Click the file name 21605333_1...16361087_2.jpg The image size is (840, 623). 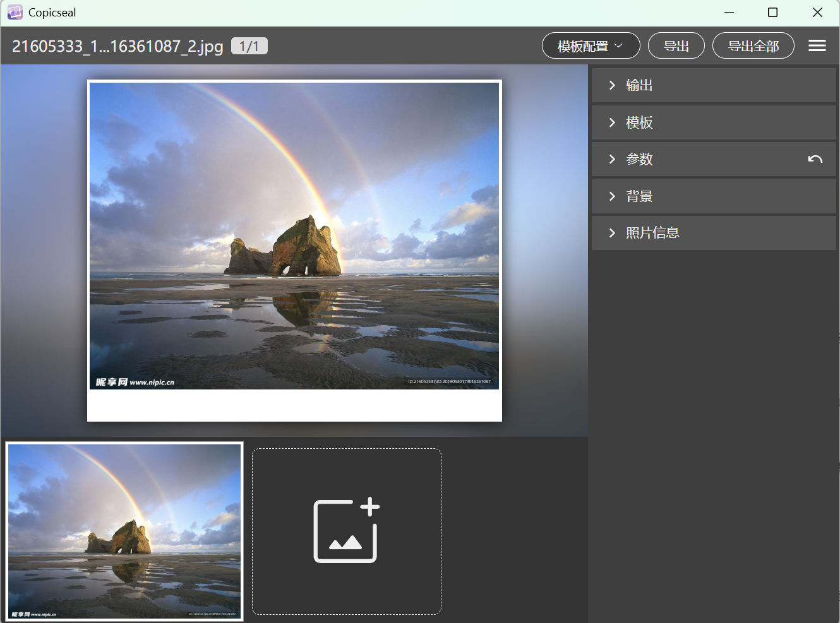point(117,46)
